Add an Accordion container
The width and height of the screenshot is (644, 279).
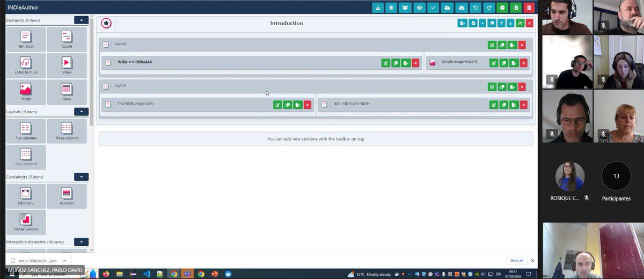point(67,196)
